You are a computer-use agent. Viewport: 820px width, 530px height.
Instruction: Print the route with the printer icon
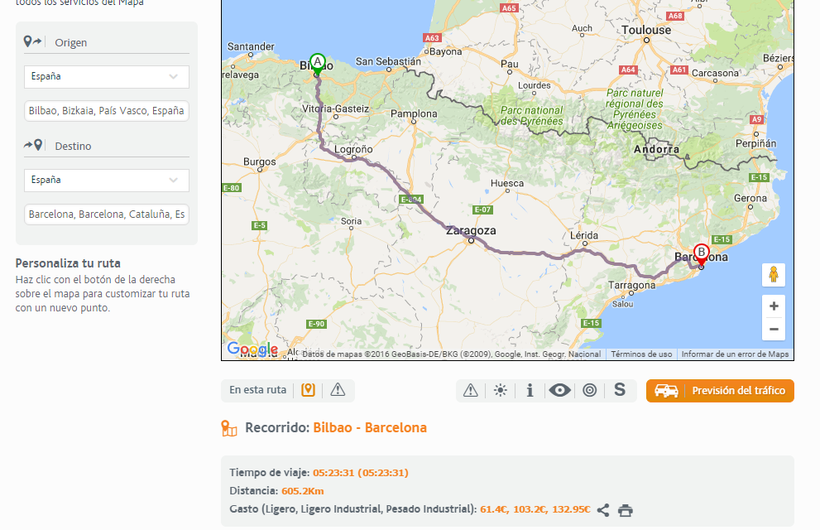point(625,510)
